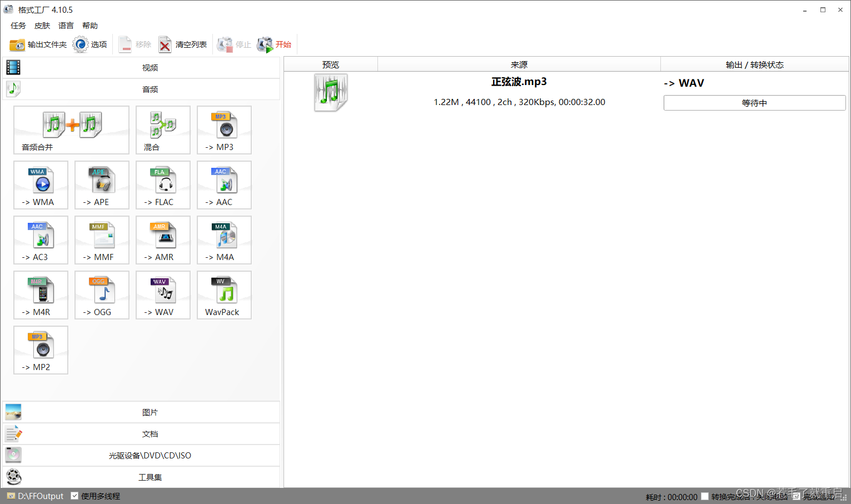
Task: Open the 皮肤 skin menu
Action: 42,26
